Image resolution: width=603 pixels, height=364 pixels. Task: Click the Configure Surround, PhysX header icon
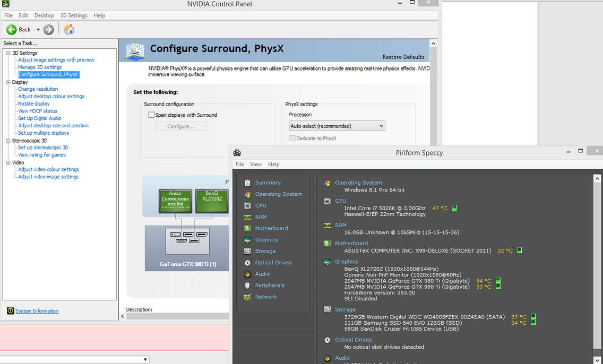[135, 51]
